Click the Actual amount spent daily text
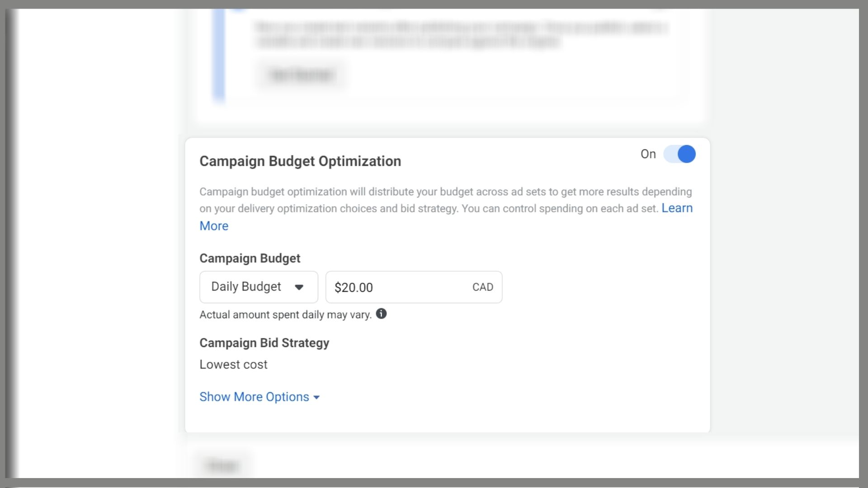Screen dimensions: 868x488 [285, 315]
